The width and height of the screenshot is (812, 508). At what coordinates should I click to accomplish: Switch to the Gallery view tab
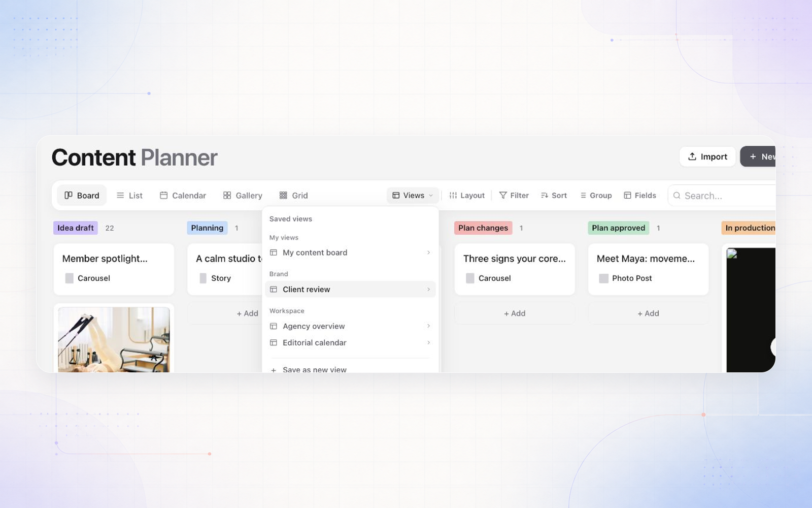243,196
